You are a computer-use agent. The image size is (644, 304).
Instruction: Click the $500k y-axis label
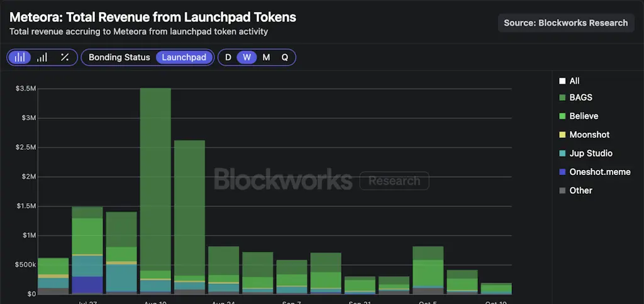[25, 265]
